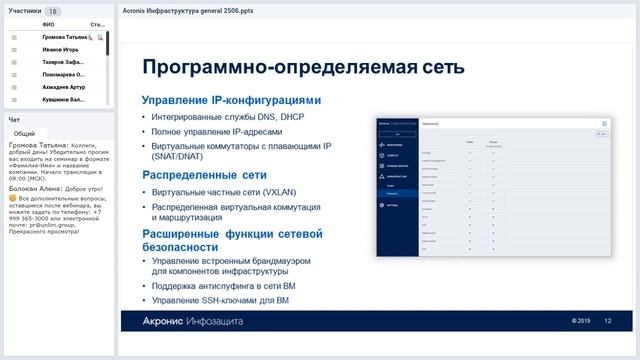Click the bullet Виртуальные частные сети (VXLAN)
The image size is (640, 360).
(224, 192)
